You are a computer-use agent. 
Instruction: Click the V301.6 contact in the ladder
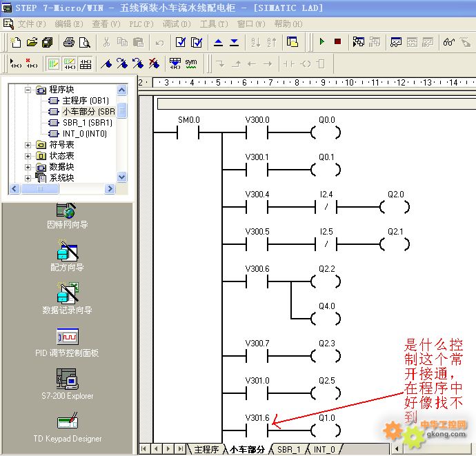click(257, 430)
